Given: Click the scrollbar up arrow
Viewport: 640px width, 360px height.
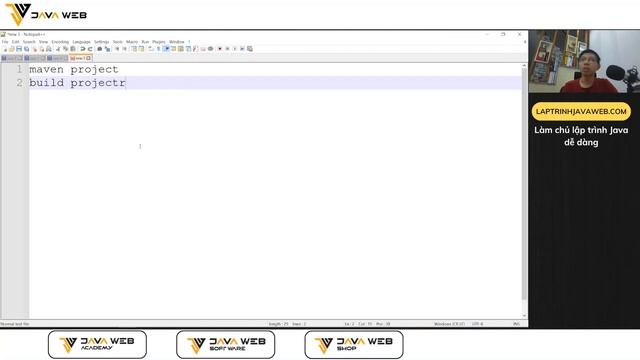Looking at the screenshot, I should point(524,66).
